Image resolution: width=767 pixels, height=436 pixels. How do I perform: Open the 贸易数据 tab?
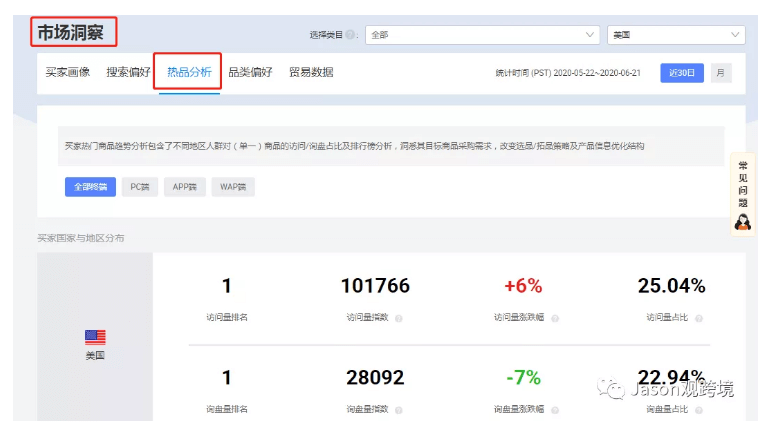coord(311,73)
